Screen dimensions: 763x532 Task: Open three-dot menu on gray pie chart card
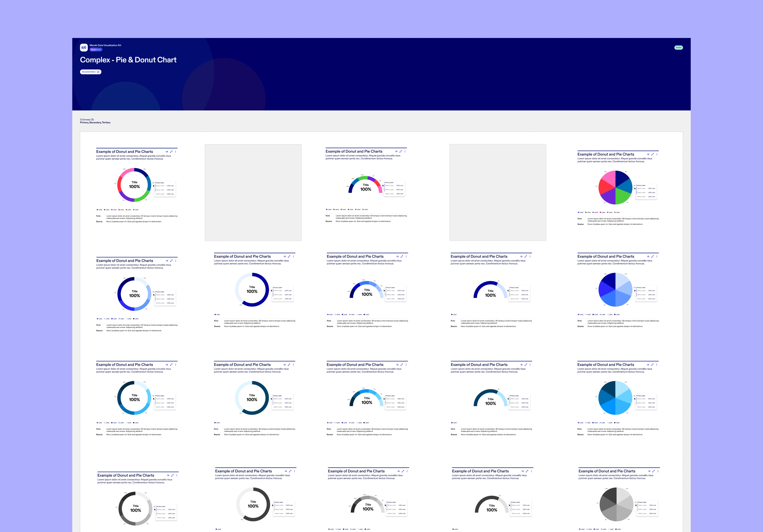pyautogui.click(x=658, y=471)
